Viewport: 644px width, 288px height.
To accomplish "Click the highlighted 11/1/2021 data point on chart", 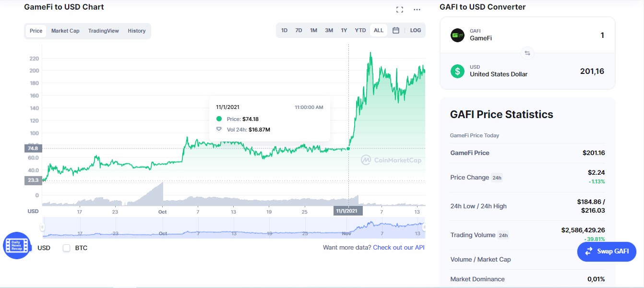I will pos(348,148).
